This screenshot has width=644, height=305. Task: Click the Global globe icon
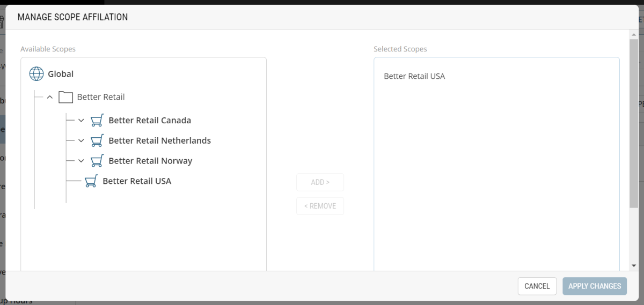click(x=36, y=74)
